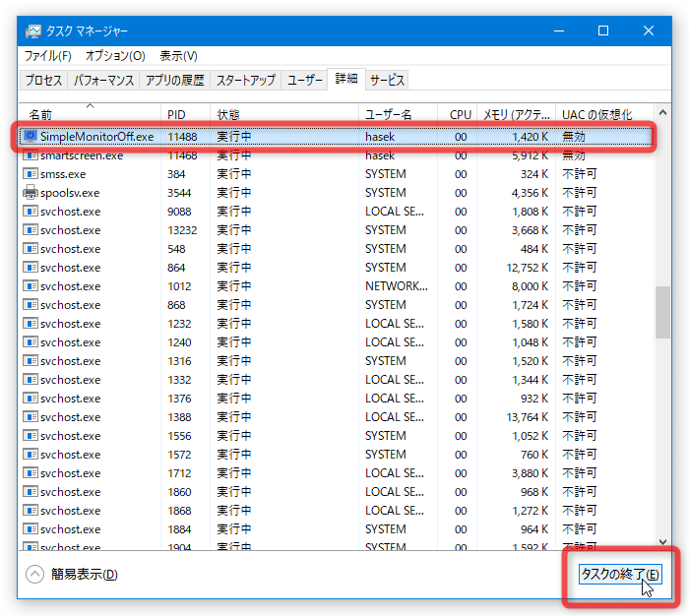Click the 簡易表示(D) label

[85, 574]
